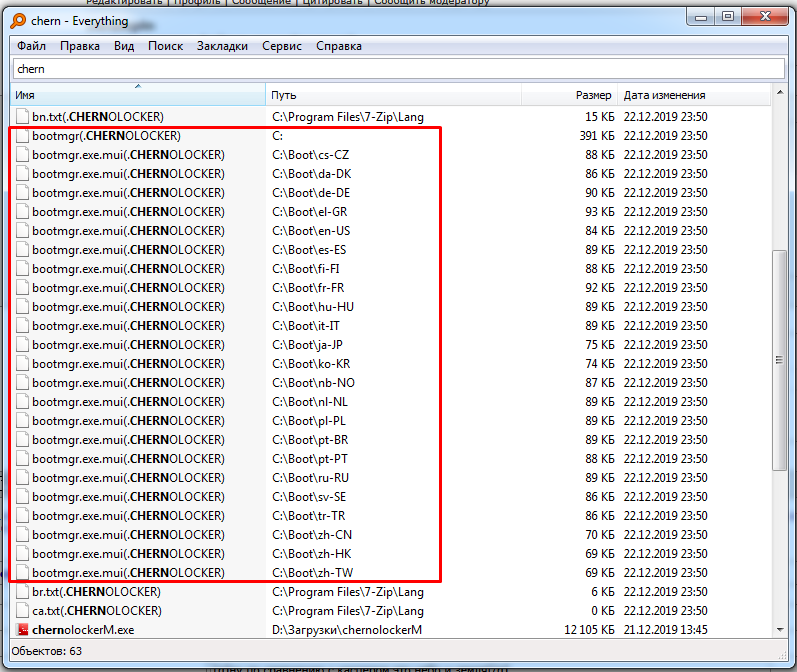Click file icon in the C:\Boot\de-DE row

22,193
